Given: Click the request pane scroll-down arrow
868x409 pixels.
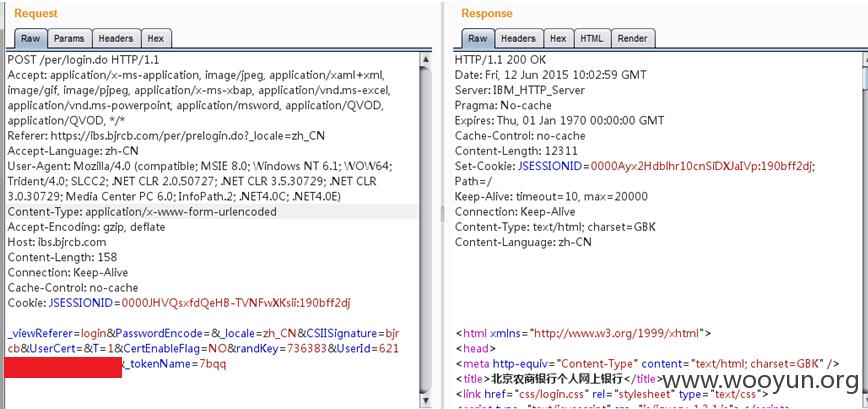Looking at the screenshot, I should pyautogui.click(x=425, y=400).
